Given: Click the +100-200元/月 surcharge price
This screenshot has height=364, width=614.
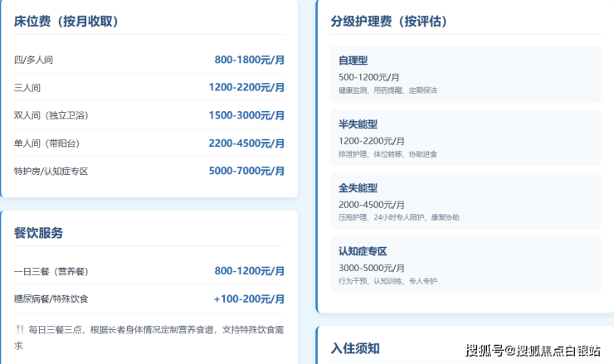Looking at the screenshot, I should (249, 299).
